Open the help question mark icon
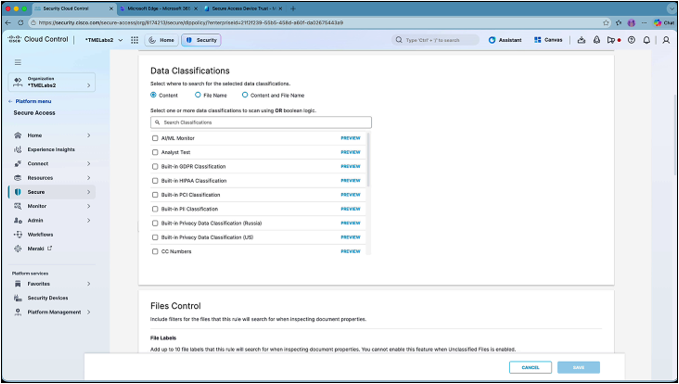The width and height of the screenshot is (679, 384). point(631,40)
